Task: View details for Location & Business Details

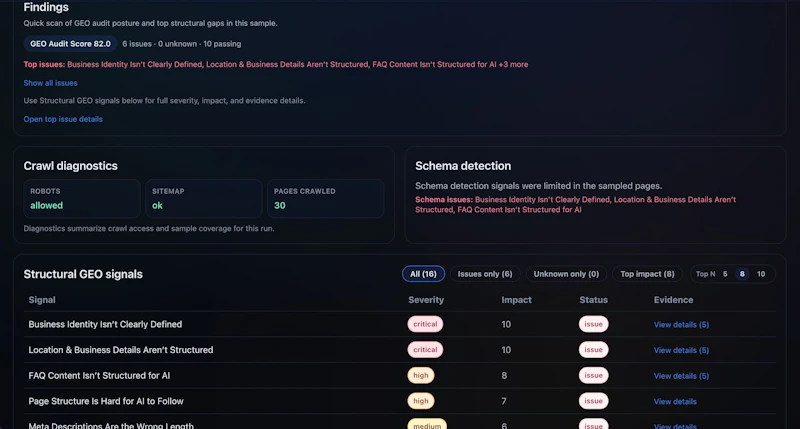Action: [681, 350]
